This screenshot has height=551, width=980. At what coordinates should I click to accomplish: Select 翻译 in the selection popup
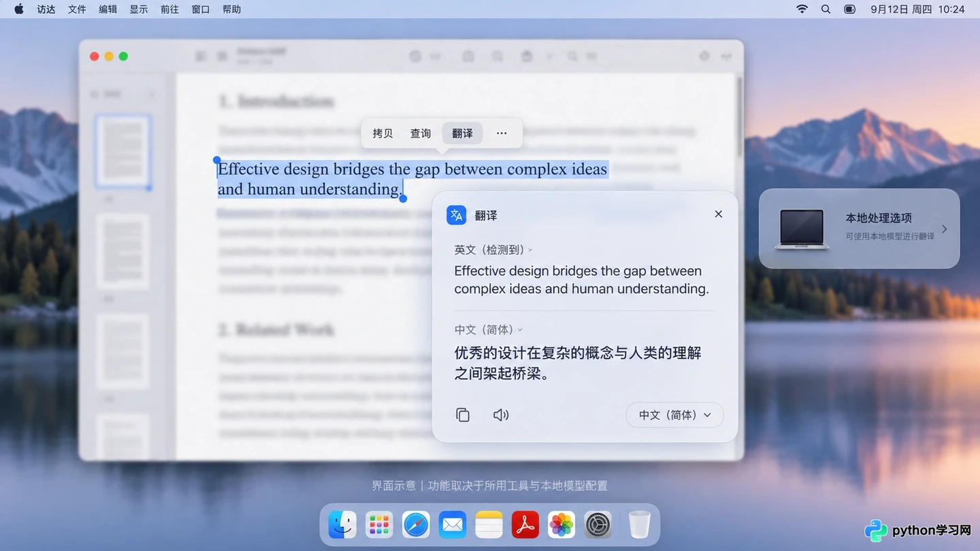point(462,133)
